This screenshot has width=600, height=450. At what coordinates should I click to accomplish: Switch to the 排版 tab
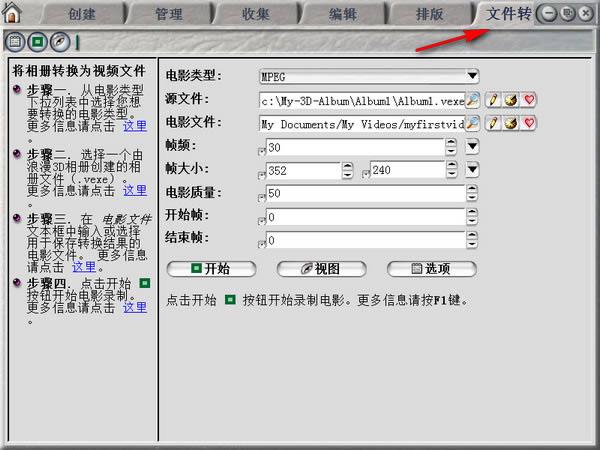429,15
